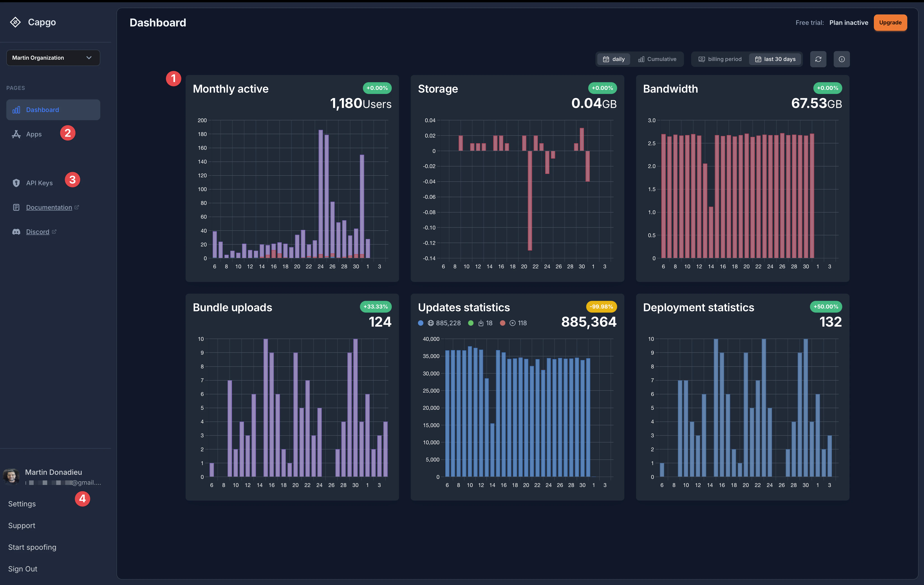Click Martin Donadieu's profile avatar

tap(12, 476)
